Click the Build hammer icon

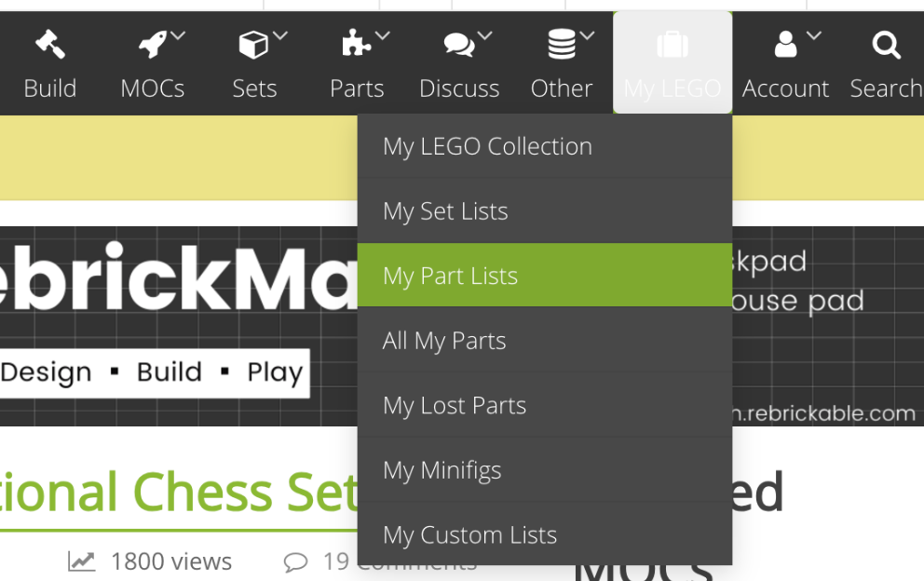(x=50, y=44)
